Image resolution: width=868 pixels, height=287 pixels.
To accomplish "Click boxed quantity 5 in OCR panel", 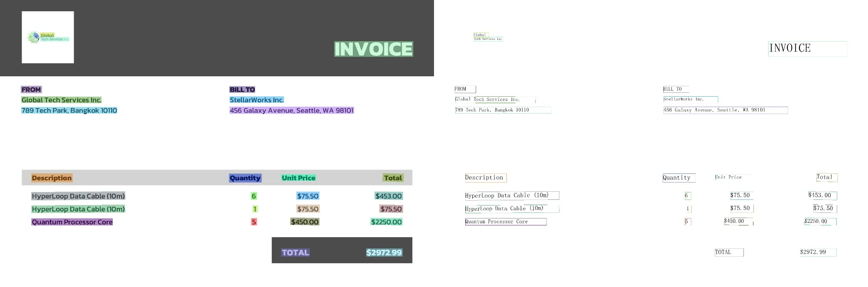I will (x=687, y=222).
